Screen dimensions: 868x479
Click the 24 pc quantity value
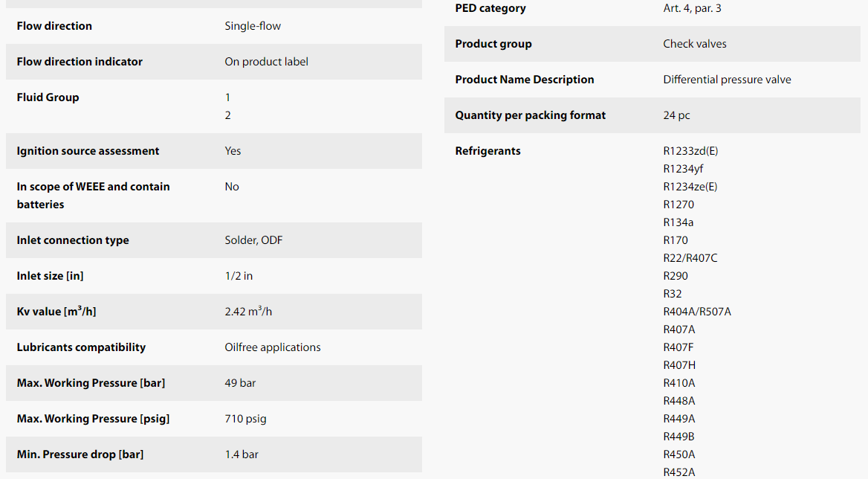click(x=676, y=115)
